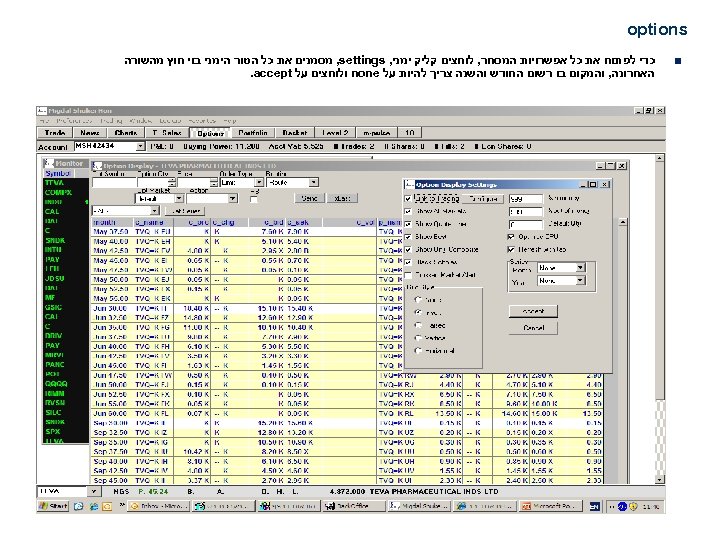Image resolution: width=720 pixels, height=540 pixels.
Task: Click the month column header
Action: point(112,223)
